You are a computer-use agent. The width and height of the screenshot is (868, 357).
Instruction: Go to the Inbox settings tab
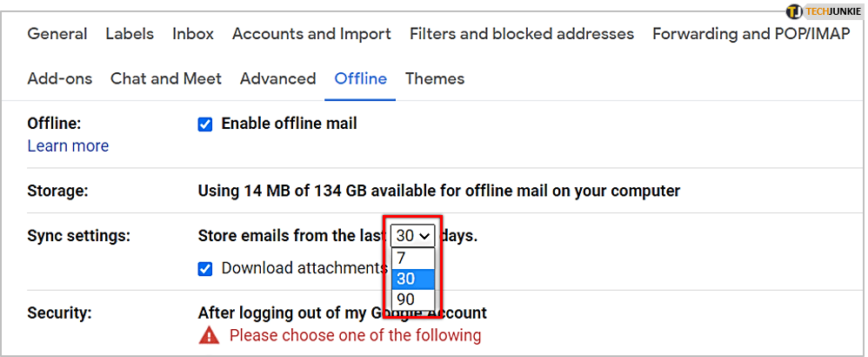(193, 34)
